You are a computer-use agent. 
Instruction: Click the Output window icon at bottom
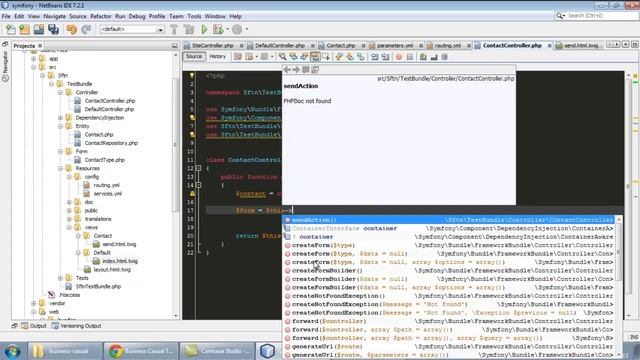pos(25,326)
